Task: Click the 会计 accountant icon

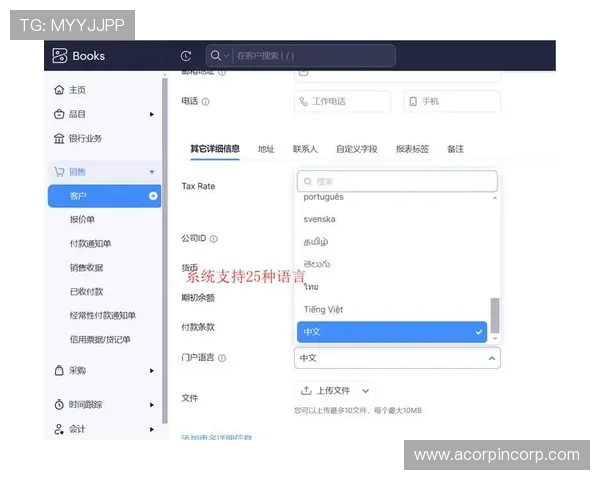Action: (59, 429)
